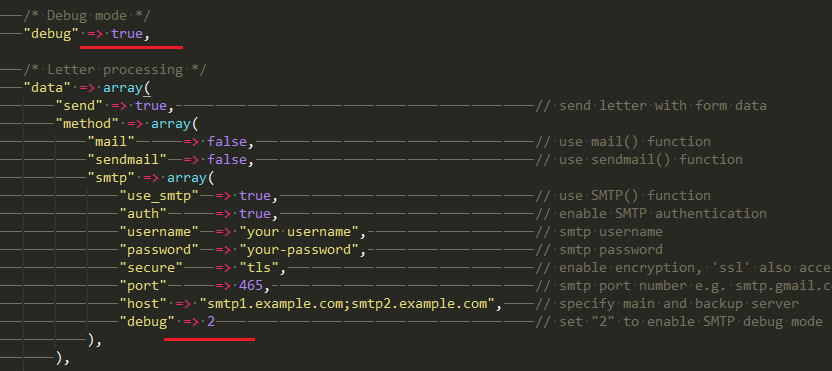This screenshot has width=832, height=371.
Task: Click the false value beside "sendmail"
Action: pos(227,160)
